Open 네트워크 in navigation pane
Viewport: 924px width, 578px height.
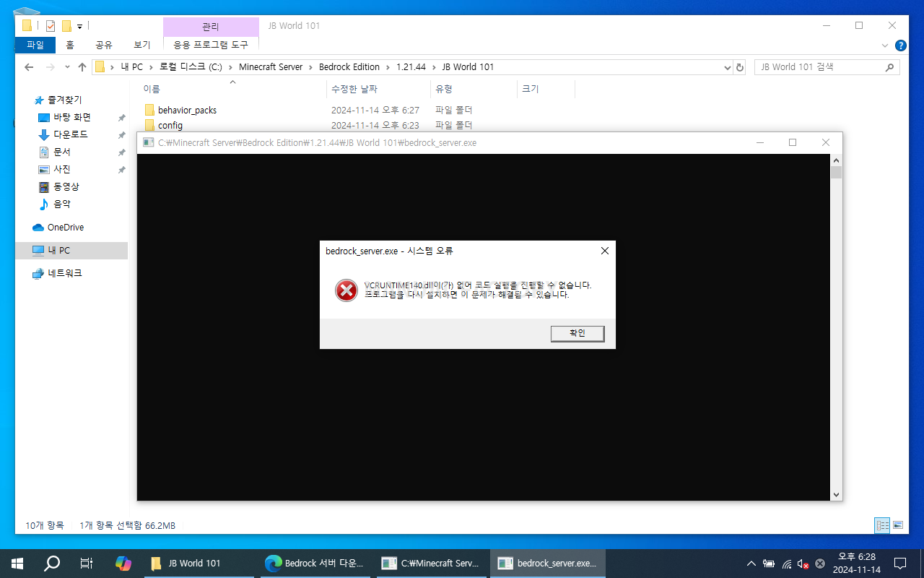pos(65,273)
